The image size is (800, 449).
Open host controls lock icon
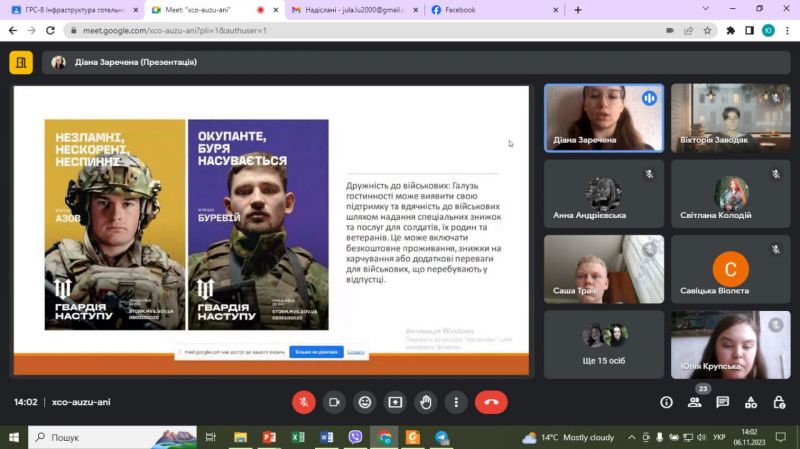tap(779, 402)
